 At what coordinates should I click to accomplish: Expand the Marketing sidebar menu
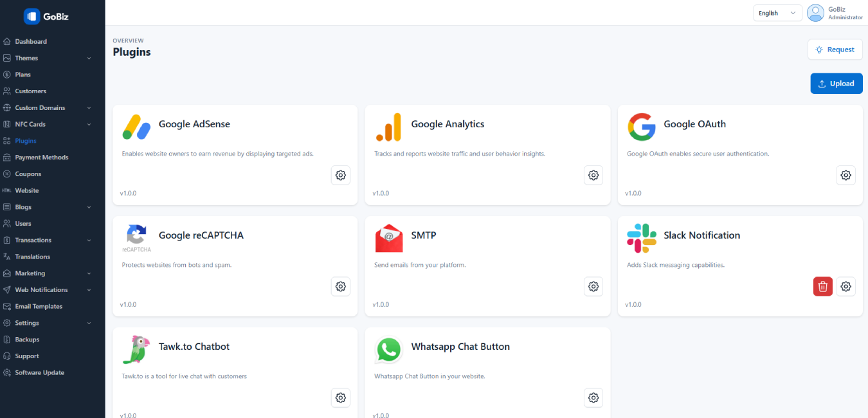pos(30,273)
